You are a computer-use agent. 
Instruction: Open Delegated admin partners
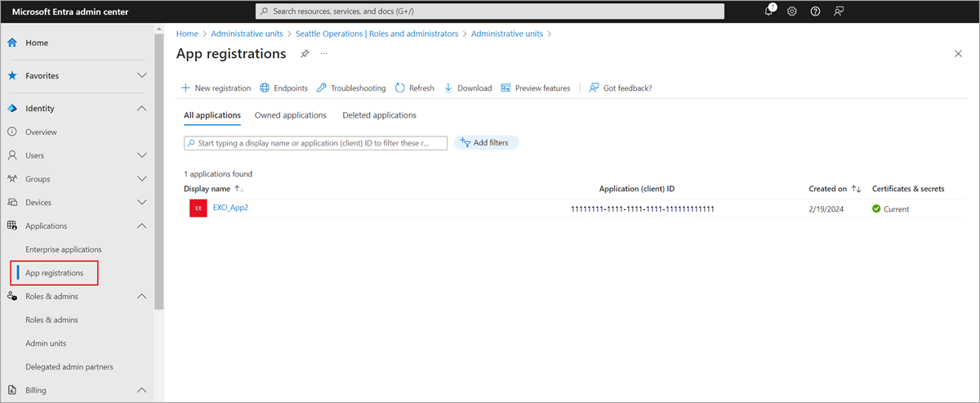point(69,367)
